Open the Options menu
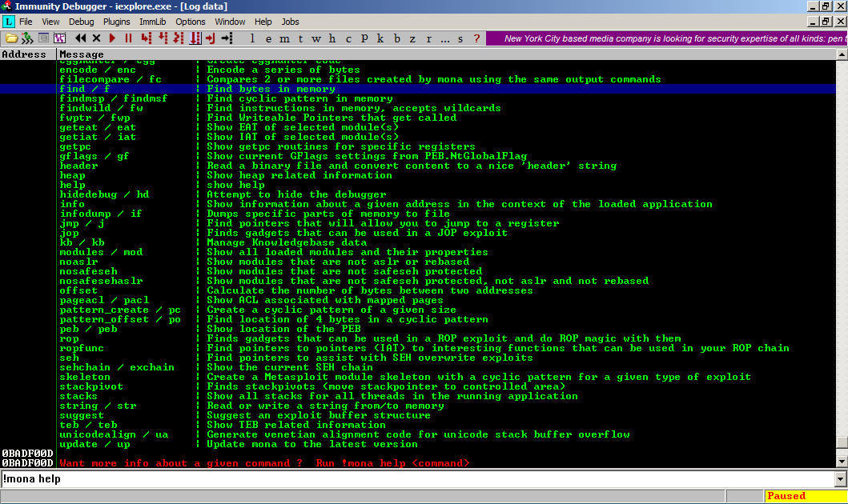848x504 pixels. (x=191, y=22)
